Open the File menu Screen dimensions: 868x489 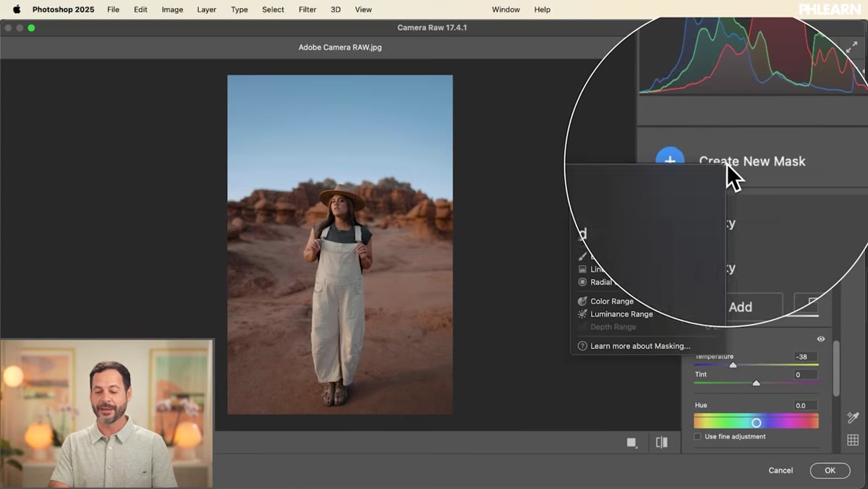click(x=113, y=9)
